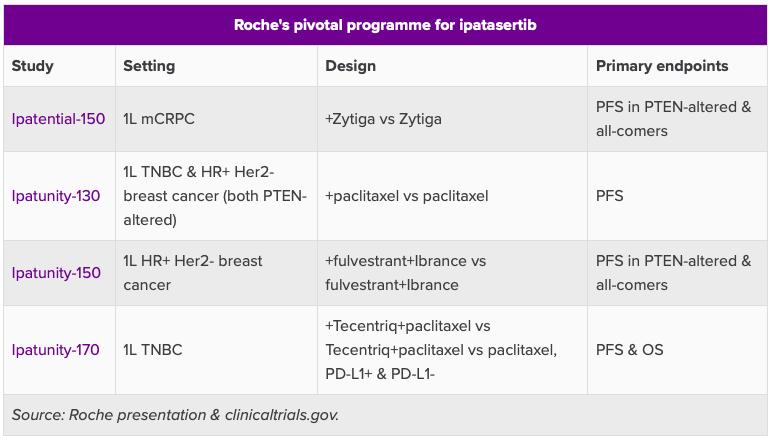Click the +paclitaxel vs paclitaxel design cell
This screenshot has height=440, width=771.
pos(406,196)
